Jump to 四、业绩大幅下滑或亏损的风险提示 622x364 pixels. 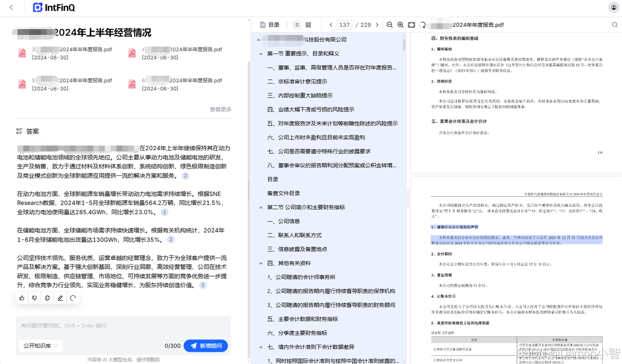tap(311, 109)
